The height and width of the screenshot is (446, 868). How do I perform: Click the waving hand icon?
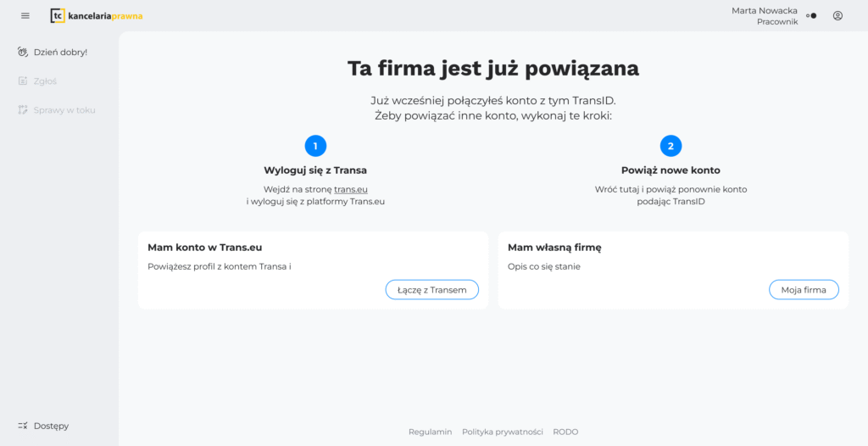(x=24, y=52)
